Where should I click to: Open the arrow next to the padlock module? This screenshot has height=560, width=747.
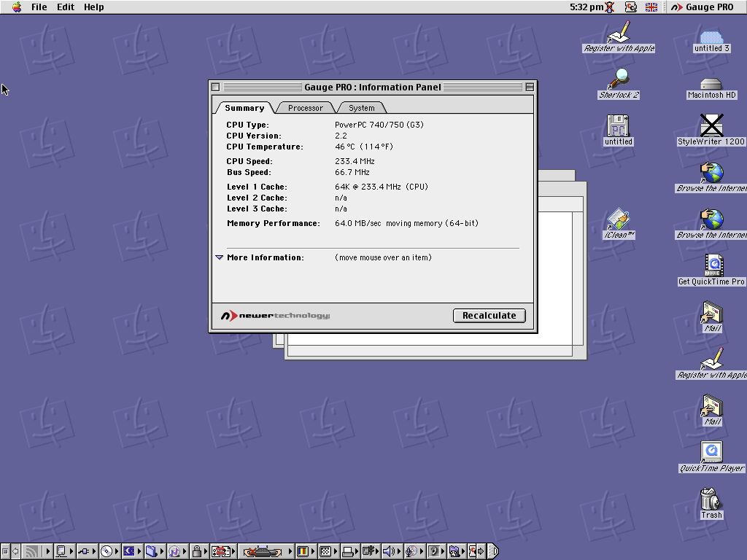(206, 551)
